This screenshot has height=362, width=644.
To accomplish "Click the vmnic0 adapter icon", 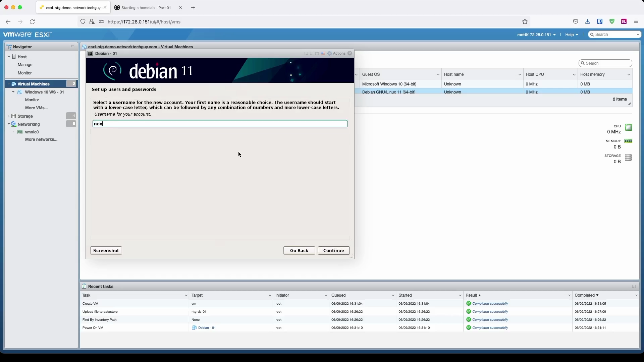I will pos(20,132).
